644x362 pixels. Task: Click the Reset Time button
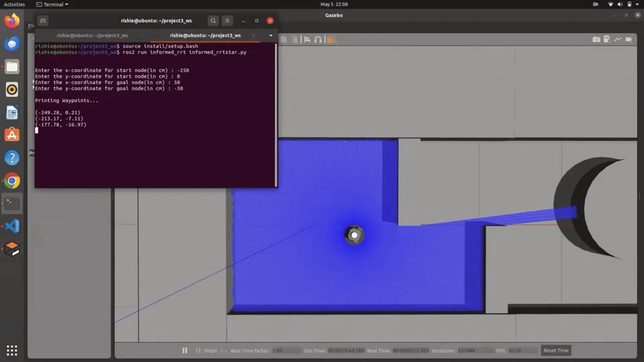tap(556, 350)
